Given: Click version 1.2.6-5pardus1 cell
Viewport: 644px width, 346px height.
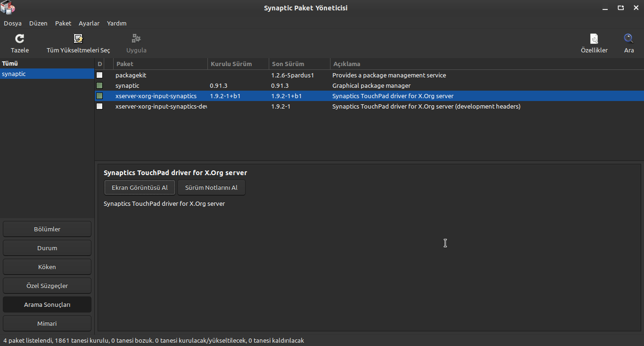Looking at the screenshot, I should coord(292,75).
